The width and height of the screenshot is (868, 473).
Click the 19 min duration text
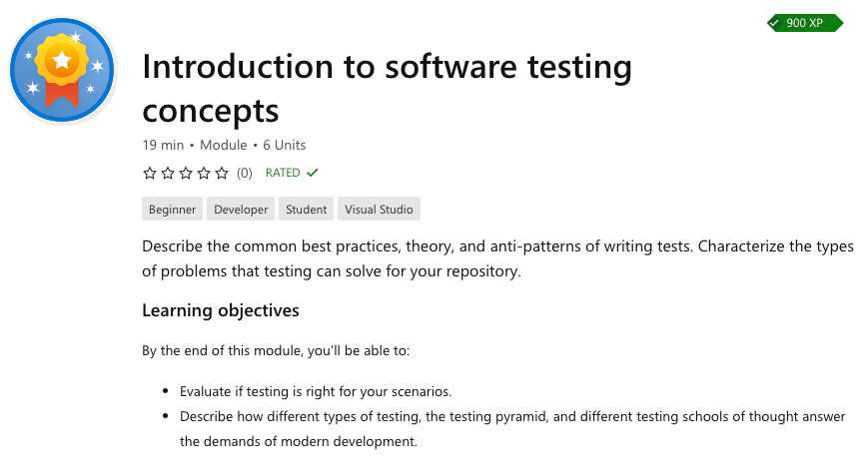coord(163,145)
